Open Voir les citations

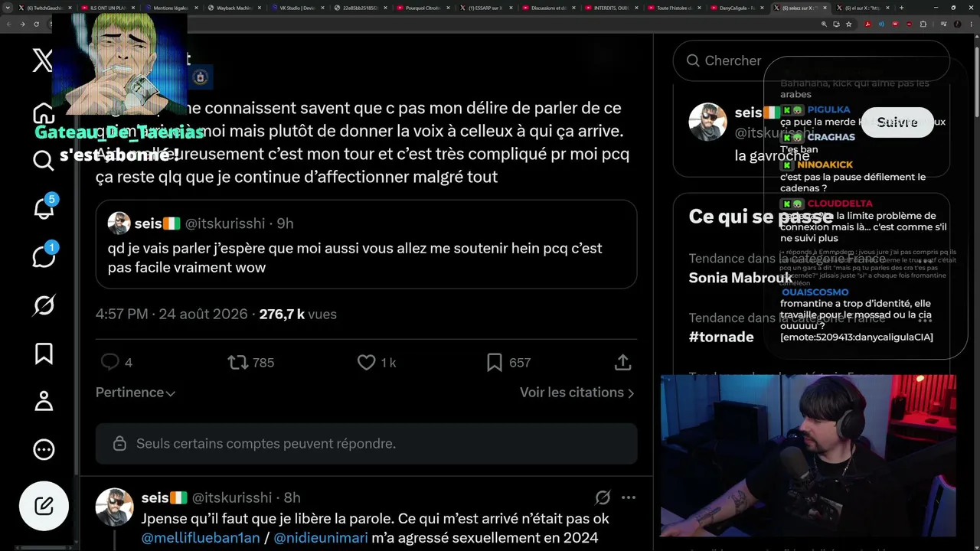[x=577, y=393]
